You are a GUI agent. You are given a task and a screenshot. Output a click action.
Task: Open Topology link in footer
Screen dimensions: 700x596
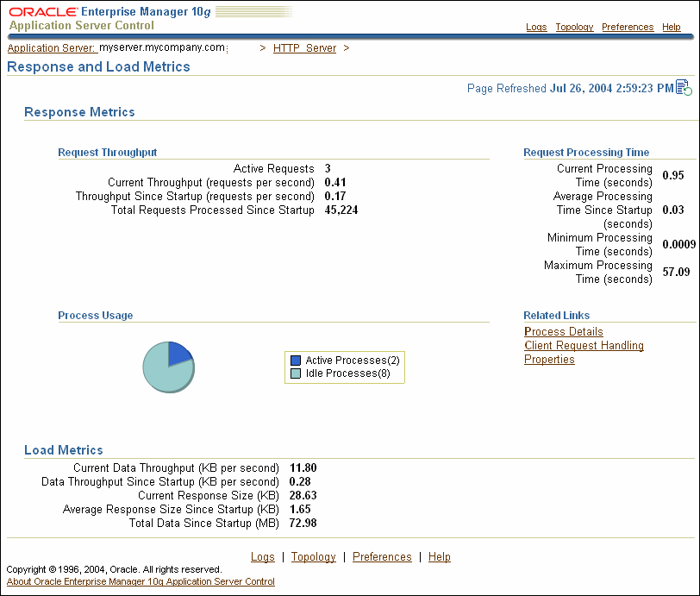[314, 556]
